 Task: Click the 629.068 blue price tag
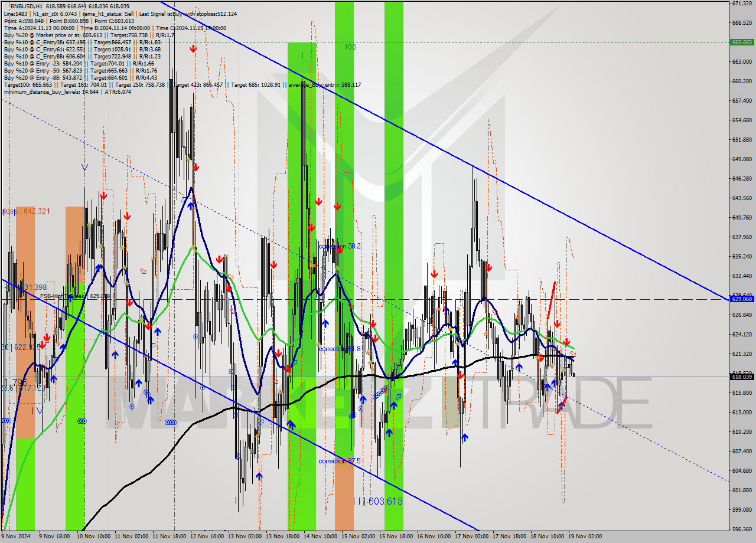coord(742,299)
